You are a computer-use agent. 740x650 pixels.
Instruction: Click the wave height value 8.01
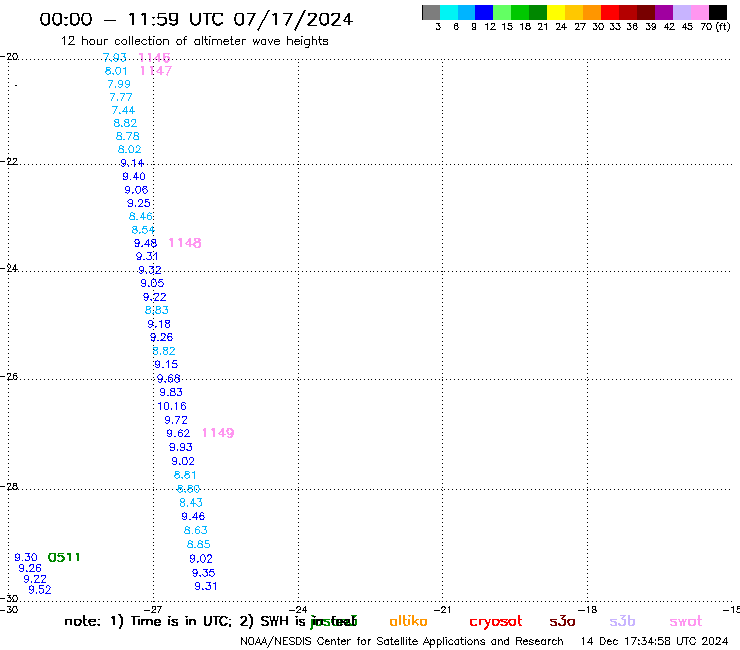(116, 71)
